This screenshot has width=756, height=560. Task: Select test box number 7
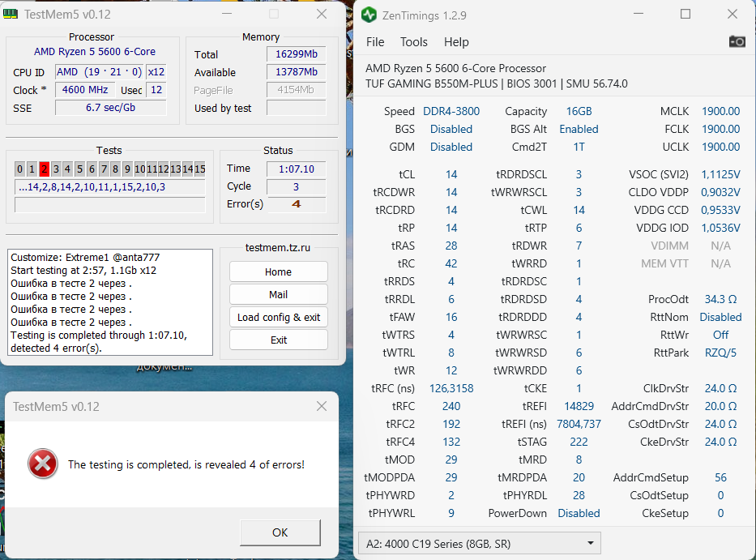104,169
